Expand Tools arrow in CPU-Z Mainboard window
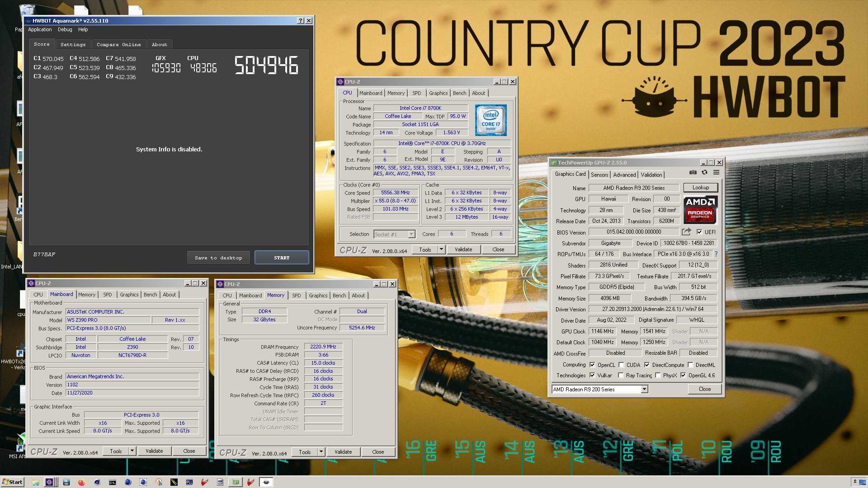Image resolution: width=868 pixels, height=488 pixels. pyautogui.click(x=132, y=451)
